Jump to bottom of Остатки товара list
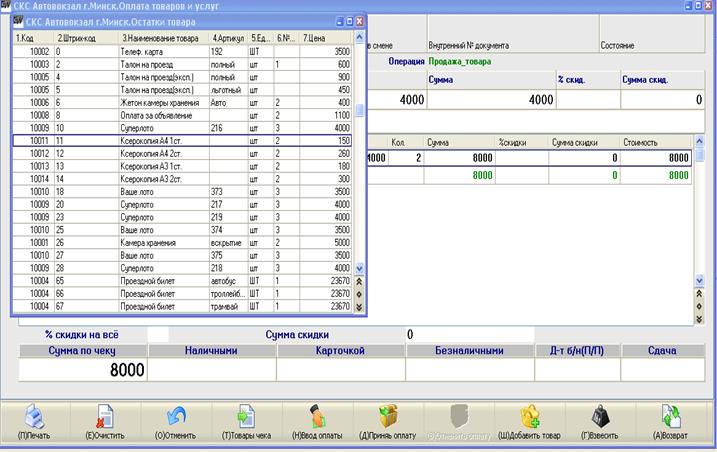This screenshot has height=452, width=717. (359, 307)
